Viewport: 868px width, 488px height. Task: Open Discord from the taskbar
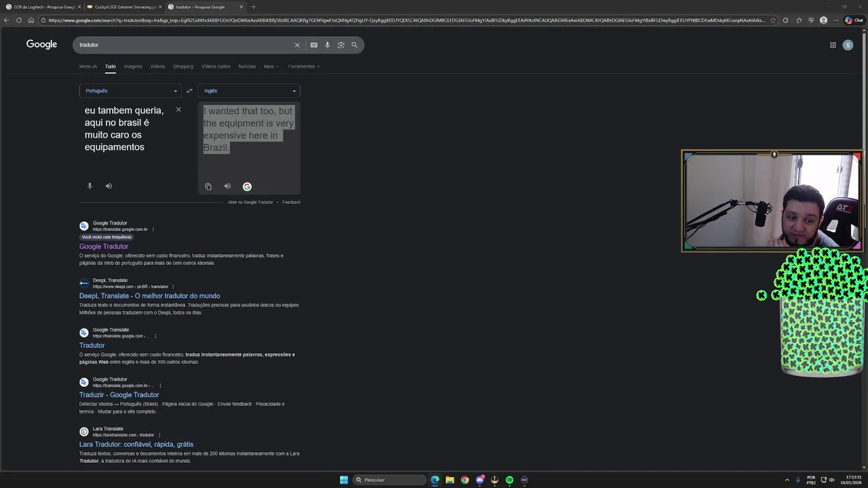coord(479,480)
